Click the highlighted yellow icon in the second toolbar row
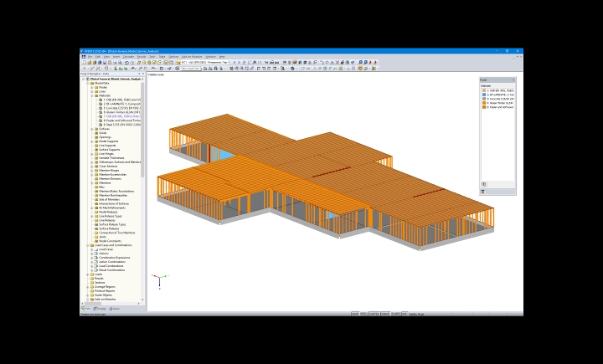Viewport: 603px width, 364px height. click(359, 69)
